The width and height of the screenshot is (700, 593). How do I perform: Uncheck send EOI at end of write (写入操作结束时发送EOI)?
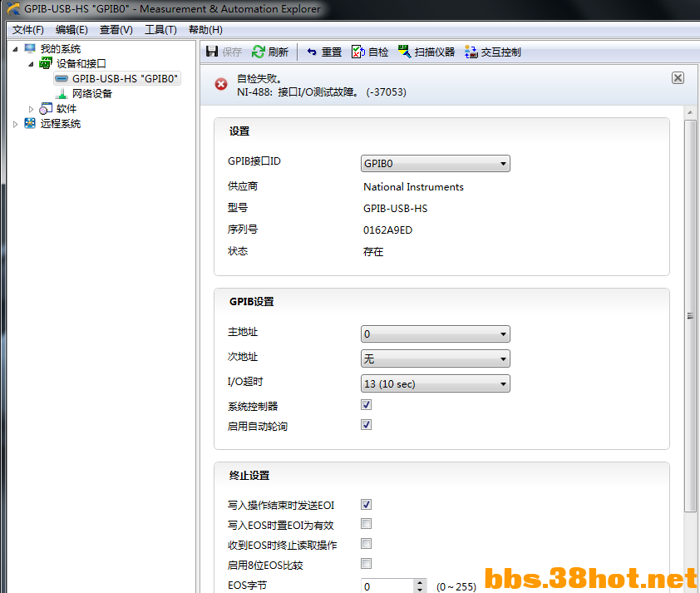tap(366, 504)
